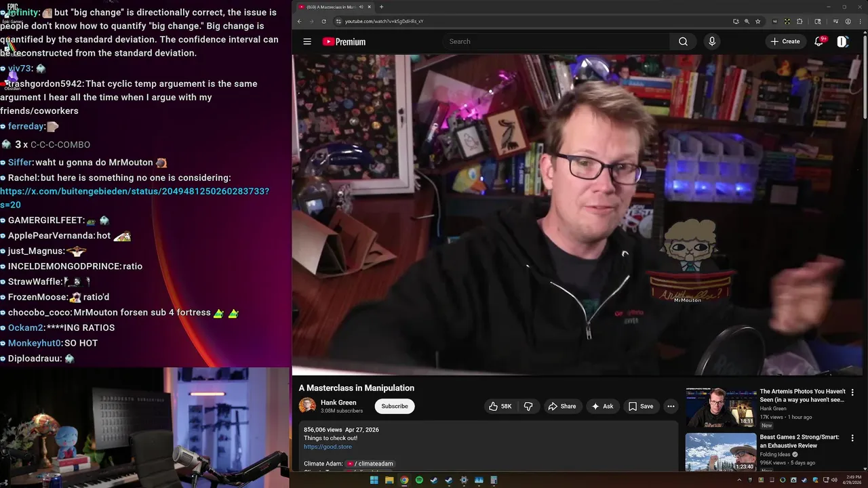The image size is (868, 488).
Task: Open the Ask AI button
Action: coord(602,406)
